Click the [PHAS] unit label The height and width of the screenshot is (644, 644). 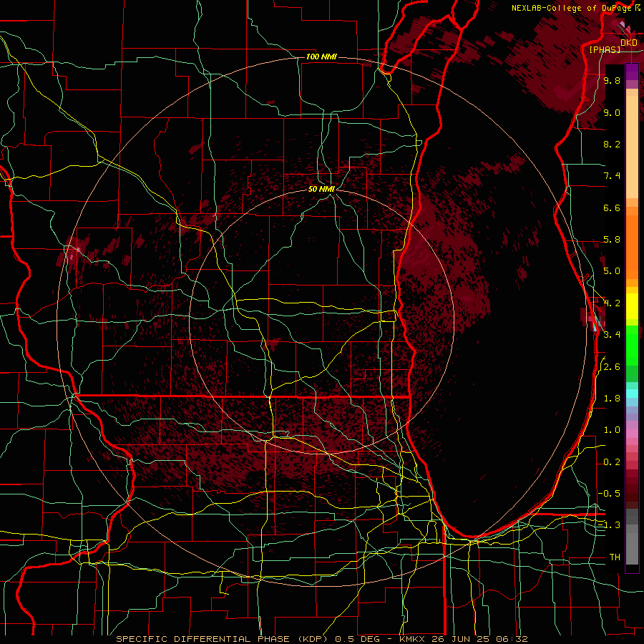[605, 49]
